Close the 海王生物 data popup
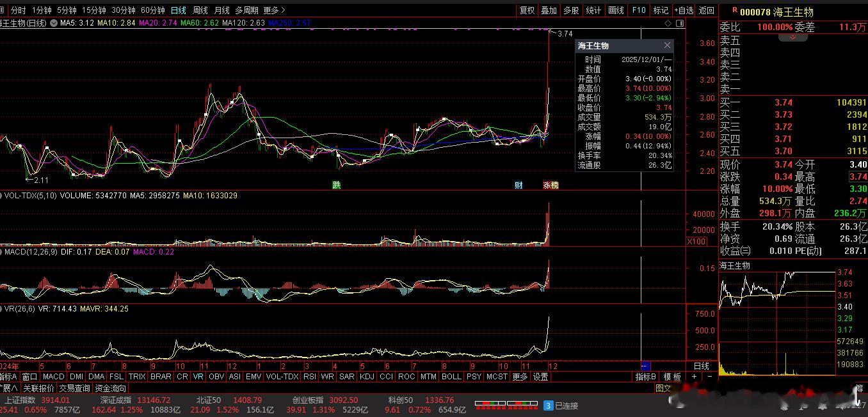The width and height of the screenshot is (868, 417). (x=667, y=45)
